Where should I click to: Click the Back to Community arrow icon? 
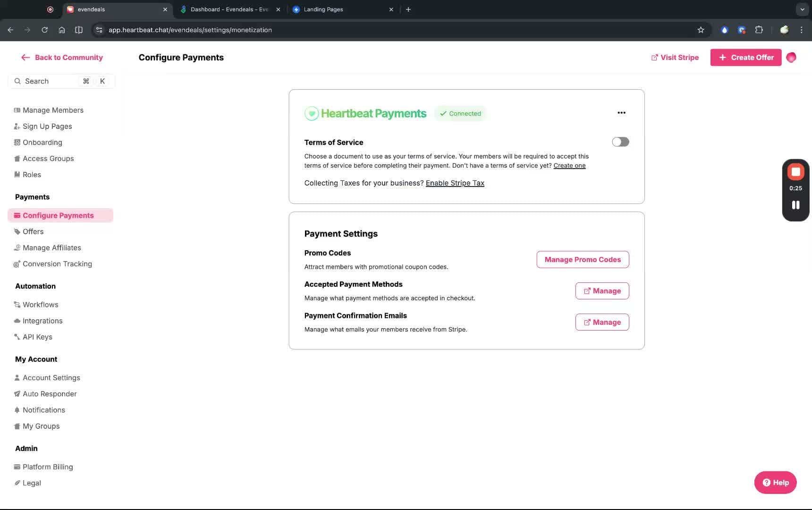pyautogui.click(x=26, y=57)
